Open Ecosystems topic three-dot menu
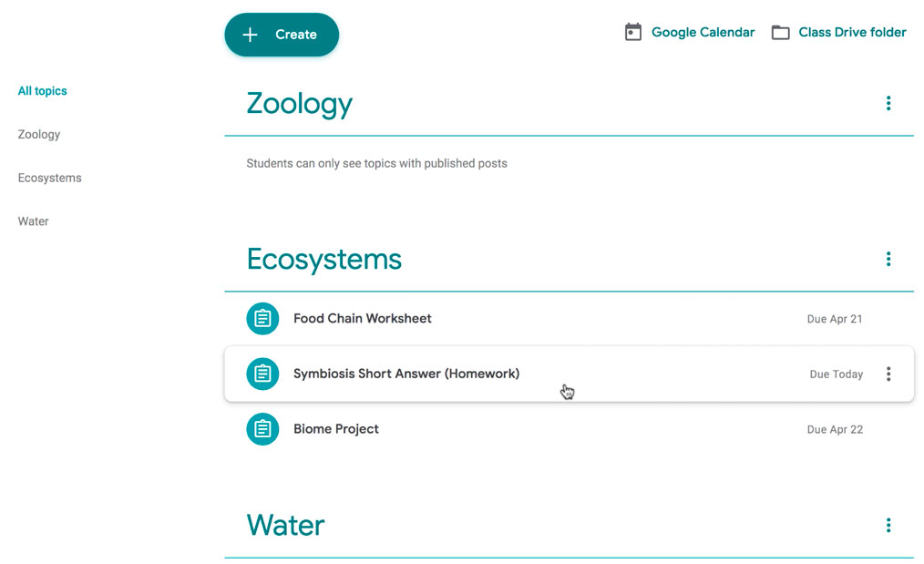The height and width of the screenshot is (564, 924). [888, 260]
